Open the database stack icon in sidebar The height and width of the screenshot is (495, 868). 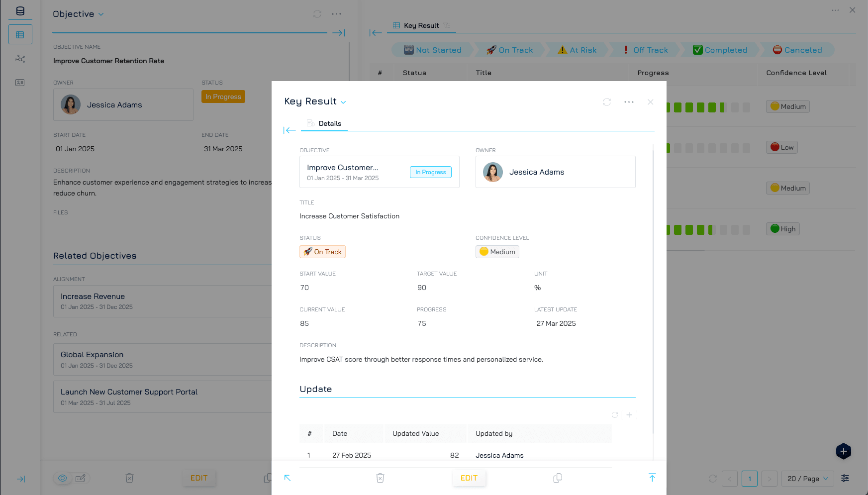click(x=20, y=11)
